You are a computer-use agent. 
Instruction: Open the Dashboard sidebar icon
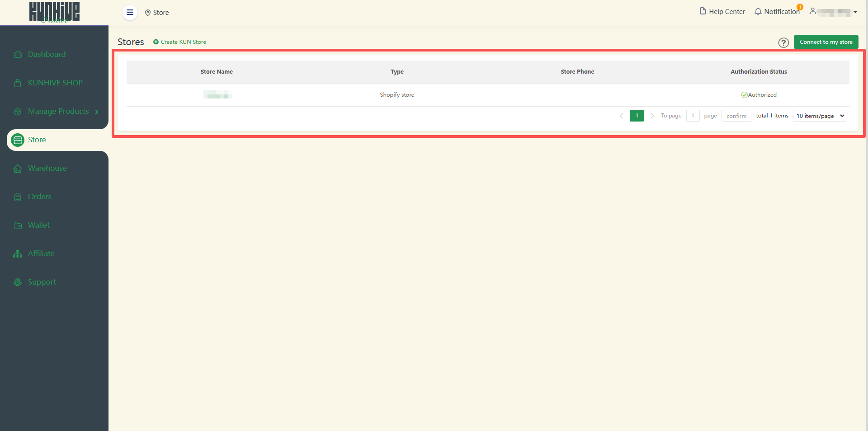point(18,55)
